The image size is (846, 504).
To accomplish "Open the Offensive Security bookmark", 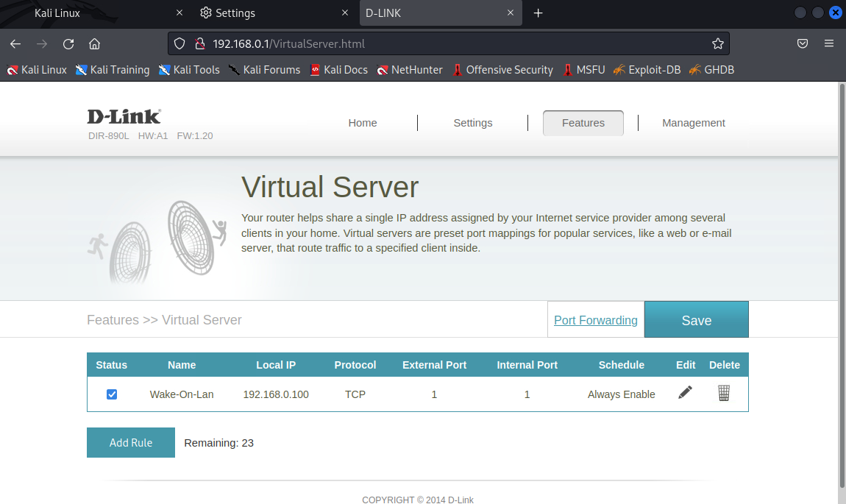I will click(x=503, y=70).
